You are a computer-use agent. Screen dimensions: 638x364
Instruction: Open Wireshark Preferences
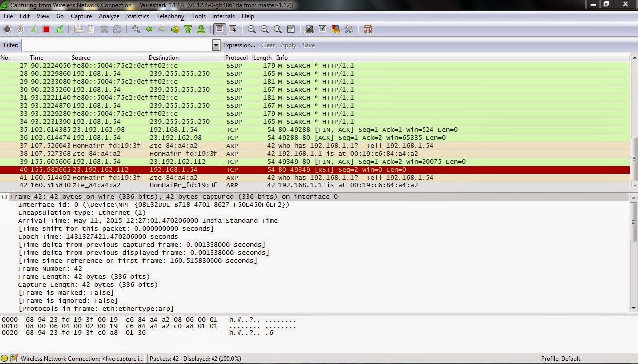(349, 29)
